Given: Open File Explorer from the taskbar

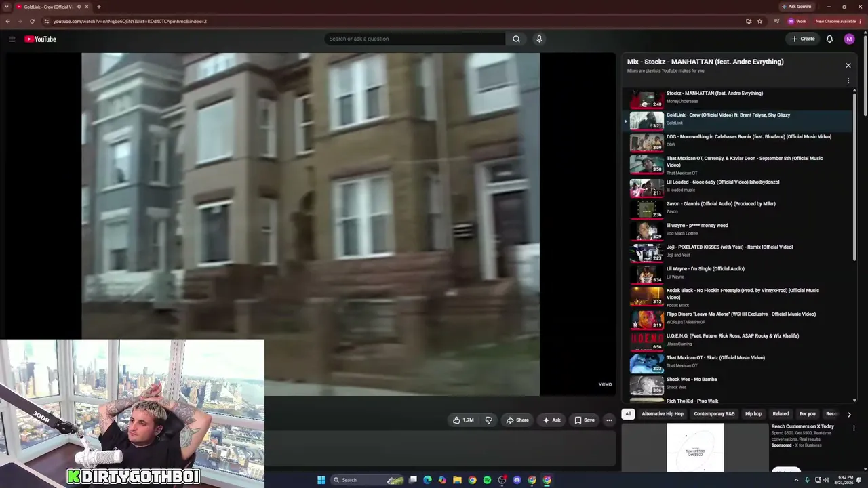Looking at the screenshot, I should point(457,480).
